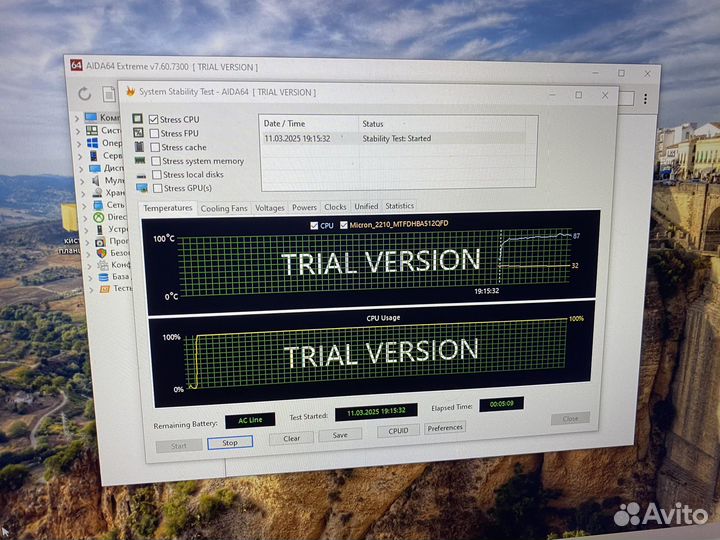The height and width of the screenshot is (540, 720).
Task: Switch to the Cooling Fans tab
Action: pos(224,208)
